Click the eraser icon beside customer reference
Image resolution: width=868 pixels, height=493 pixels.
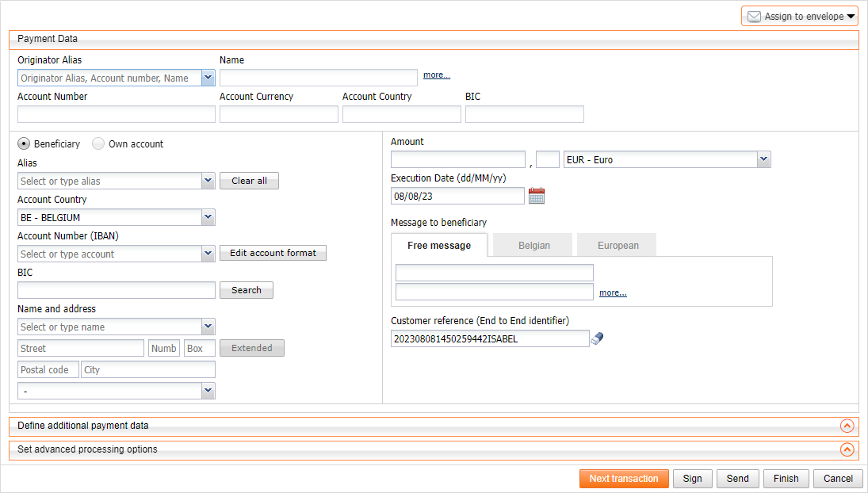[x=597, y=338]
